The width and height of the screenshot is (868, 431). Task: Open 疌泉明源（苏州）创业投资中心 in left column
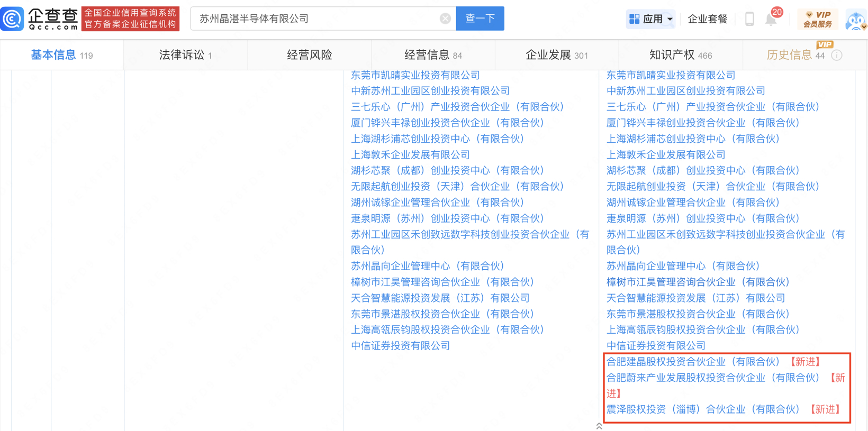click(448, 218)
